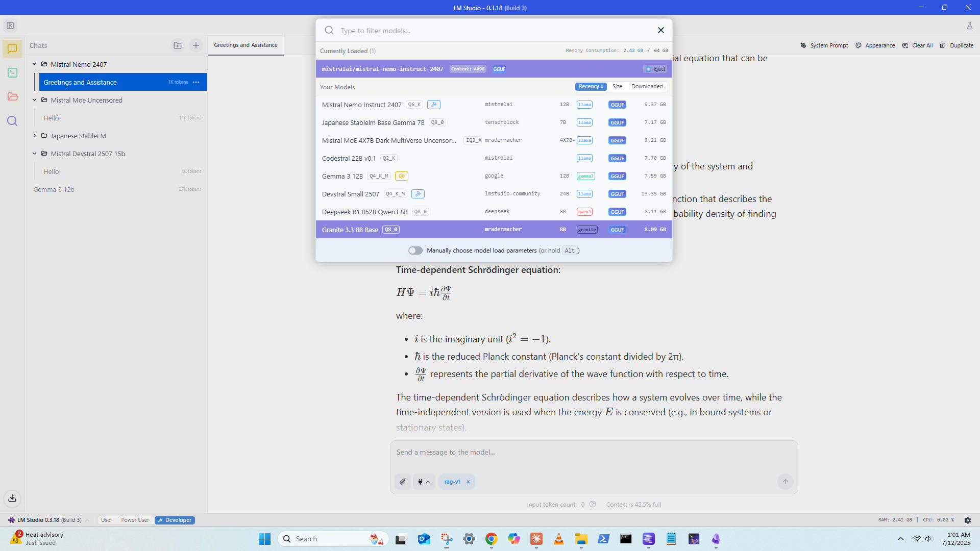Collapse the Mistral Devstral 2507 15b folder
The width and height of the screenshot is (980, 551).
35,154
